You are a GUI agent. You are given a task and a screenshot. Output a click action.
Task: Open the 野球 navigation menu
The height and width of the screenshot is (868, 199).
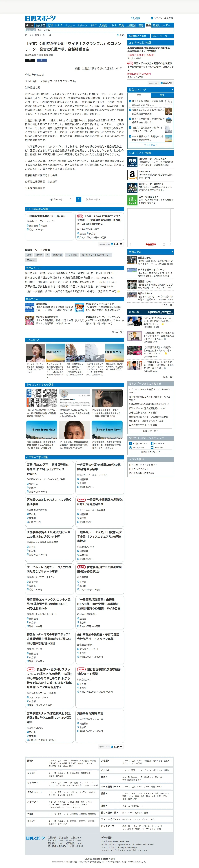50,25
